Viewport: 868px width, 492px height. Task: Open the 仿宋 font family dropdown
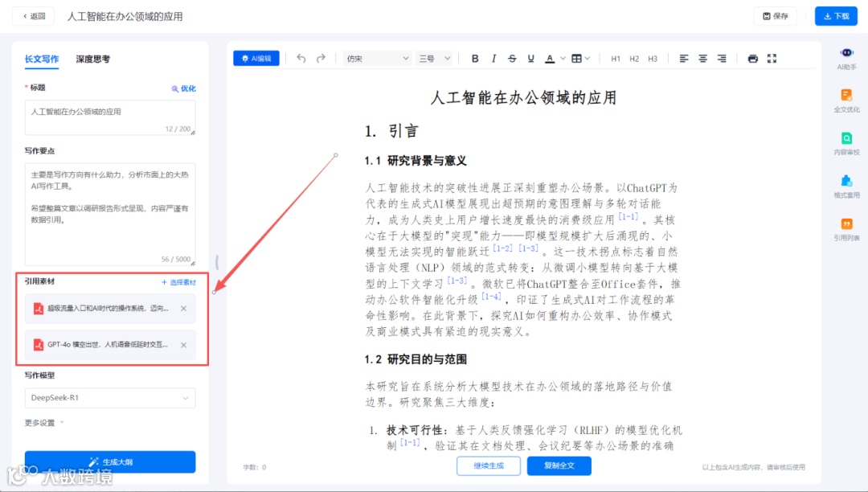coord(376,58)
